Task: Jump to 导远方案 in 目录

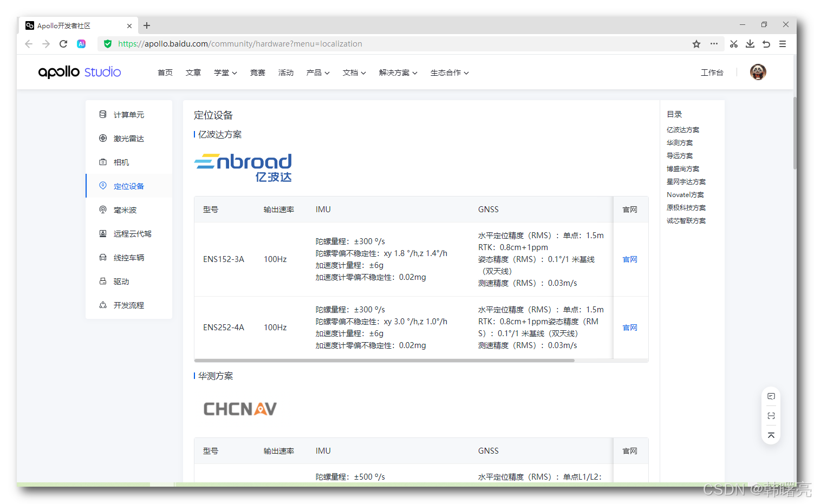Action: coord(680,156)
